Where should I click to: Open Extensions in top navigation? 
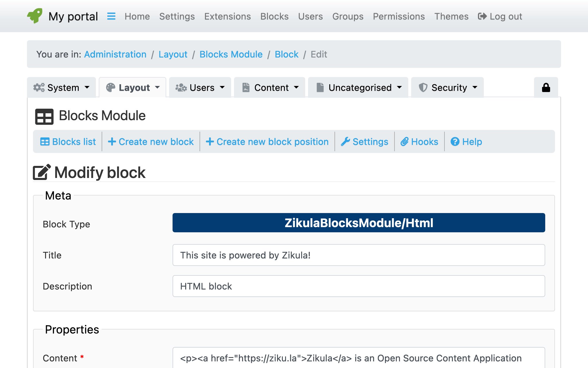tap(227, 16)
